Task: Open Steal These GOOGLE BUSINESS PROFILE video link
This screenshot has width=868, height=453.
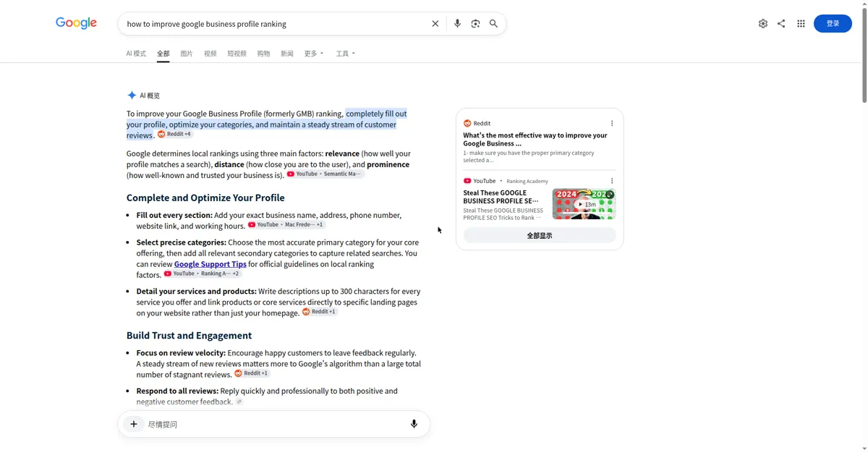Action: pyautogui.click(x=501, y=197)
